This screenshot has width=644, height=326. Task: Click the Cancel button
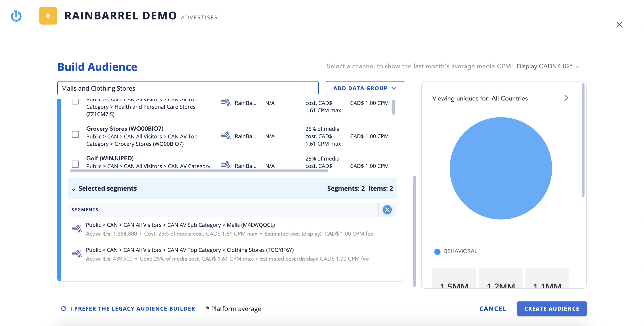pos(492,309)
